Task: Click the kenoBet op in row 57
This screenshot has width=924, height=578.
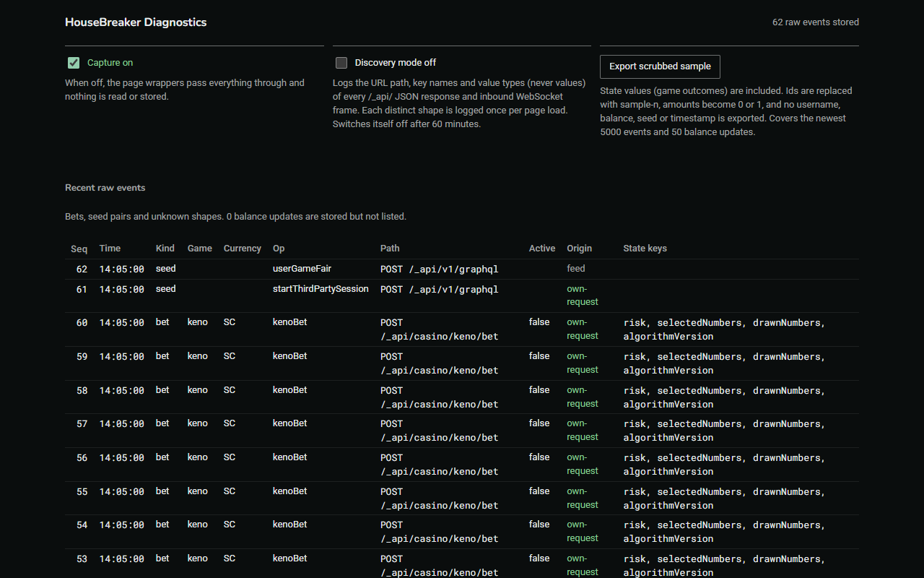Action: (x=290, y=423)
